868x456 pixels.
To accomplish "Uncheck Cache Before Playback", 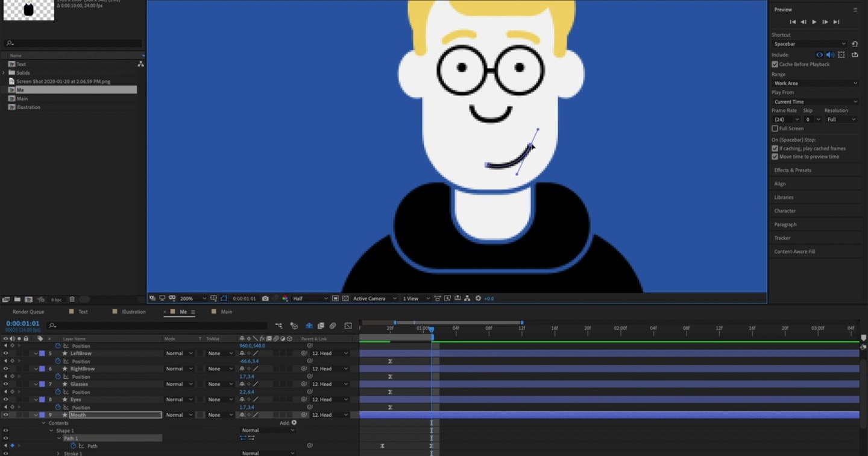I will pyautogui.click(x=775, y=64).
